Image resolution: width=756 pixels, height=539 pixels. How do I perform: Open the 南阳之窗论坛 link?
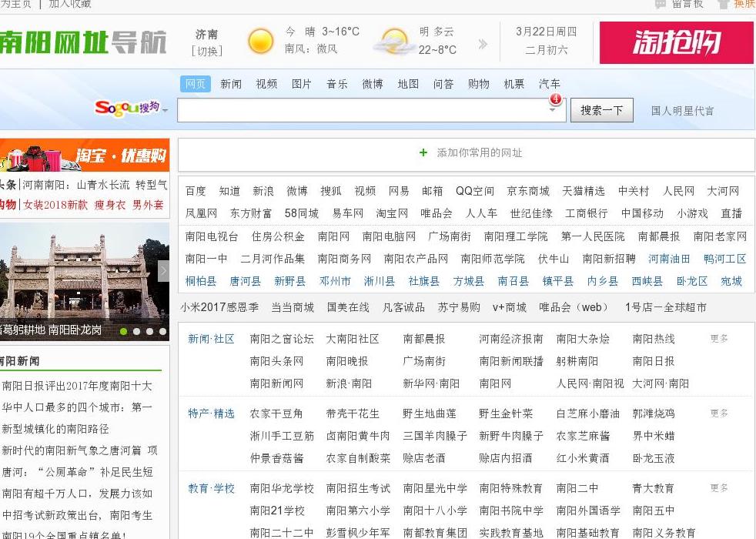tap(282, 339)
